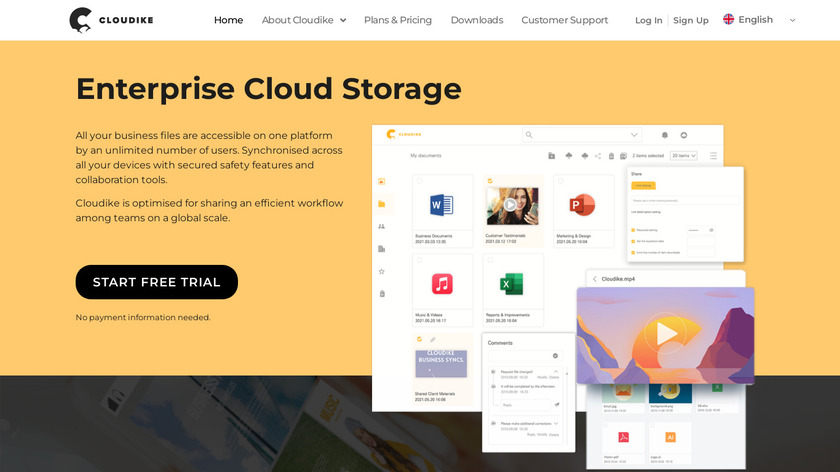This screenshot has width=840, height=472.
Task: Open the English language dropdown
Action: 760,20
